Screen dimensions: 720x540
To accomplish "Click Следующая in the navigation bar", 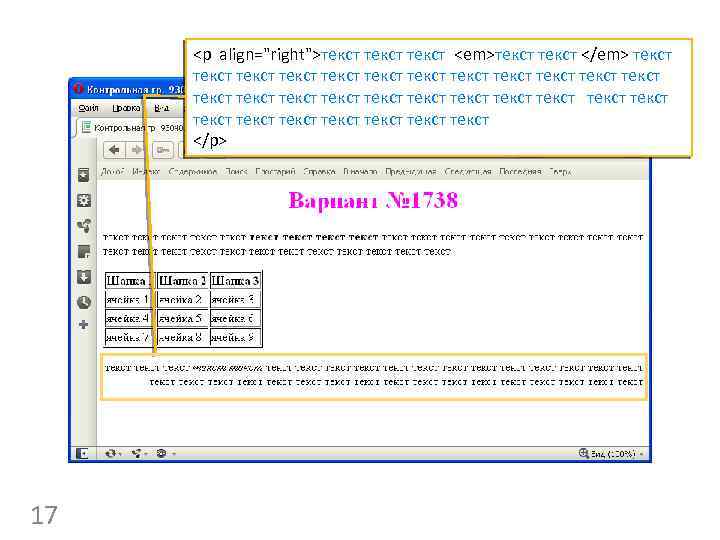I will (467, 171).
